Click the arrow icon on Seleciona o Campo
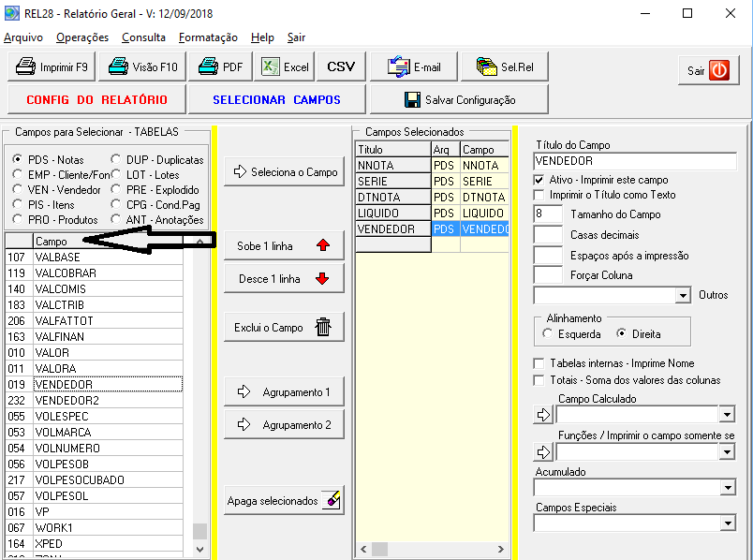The image size is (753, 560). (x=240, y=171)
